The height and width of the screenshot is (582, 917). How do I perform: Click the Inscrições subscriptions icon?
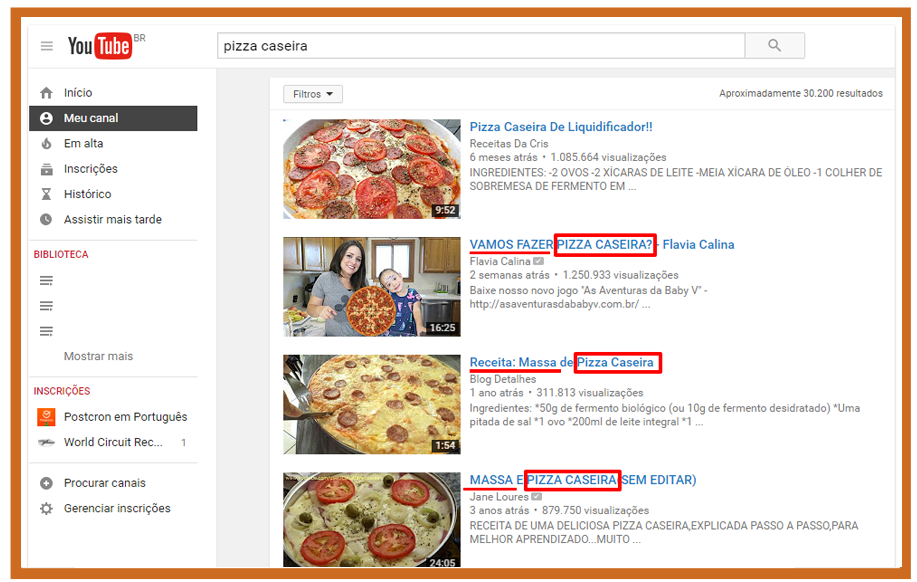click(x=46, y=169)
